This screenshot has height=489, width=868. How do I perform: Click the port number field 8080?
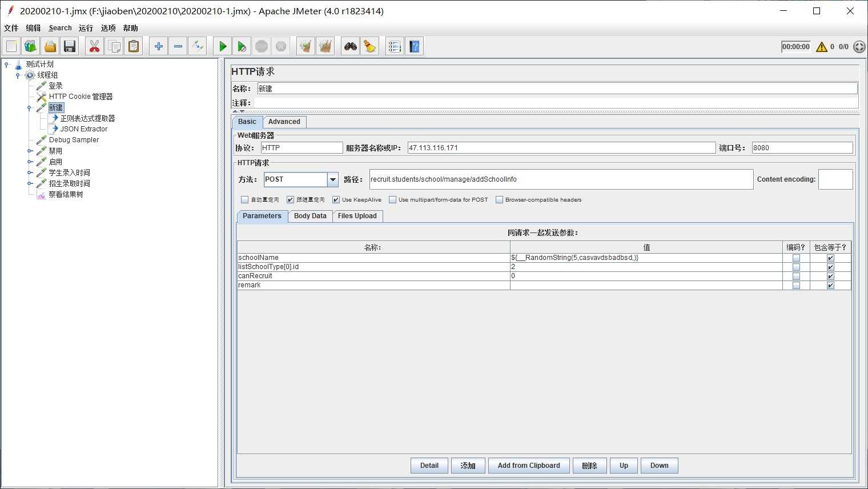tap(802, 148)
